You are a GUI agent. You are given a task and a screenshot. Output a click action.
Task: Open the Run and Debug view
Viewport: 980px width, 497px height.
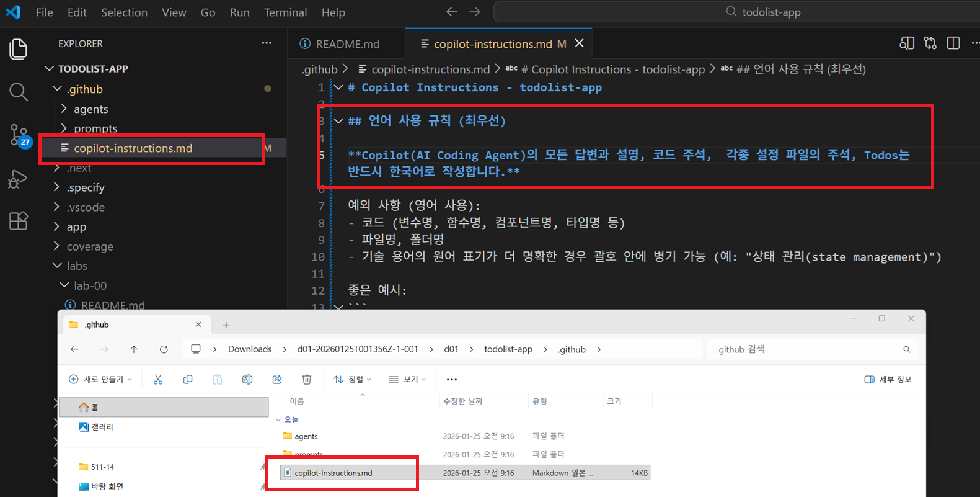pyautogui.click(x=17, y=179)
